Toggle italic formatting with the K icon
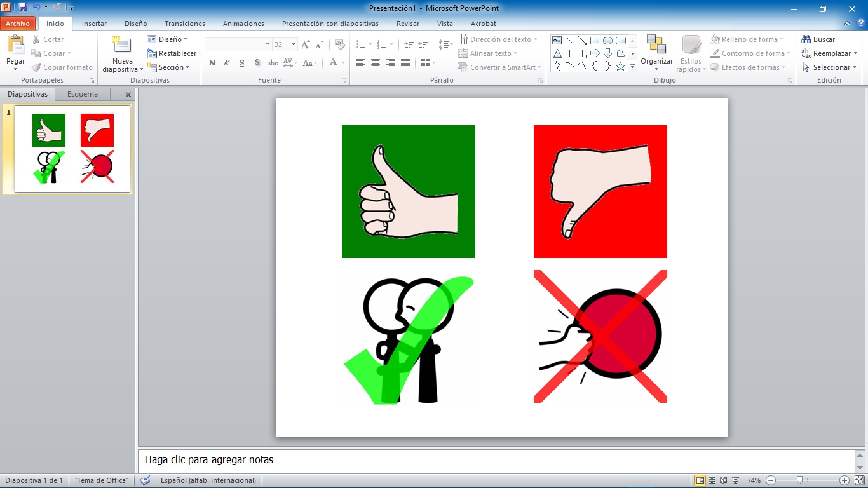 point(226,63)
